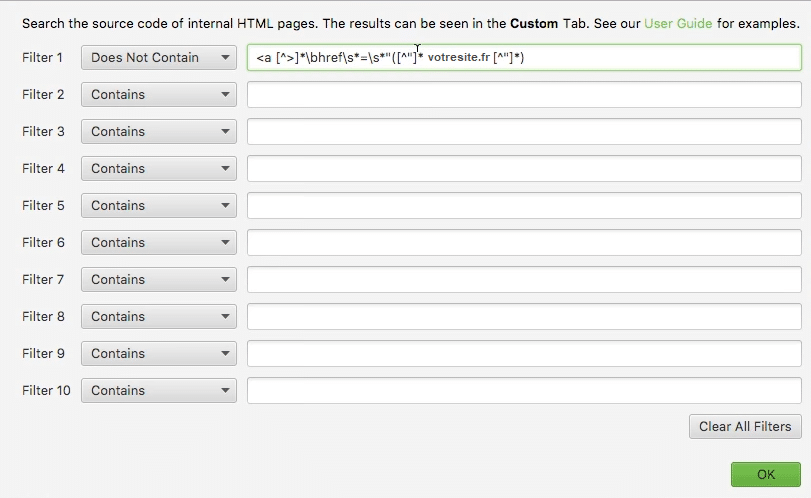This screenshot has height=498, width=811.
Task: Select the Filter 7 text field
Action: [x=524, y=280]
